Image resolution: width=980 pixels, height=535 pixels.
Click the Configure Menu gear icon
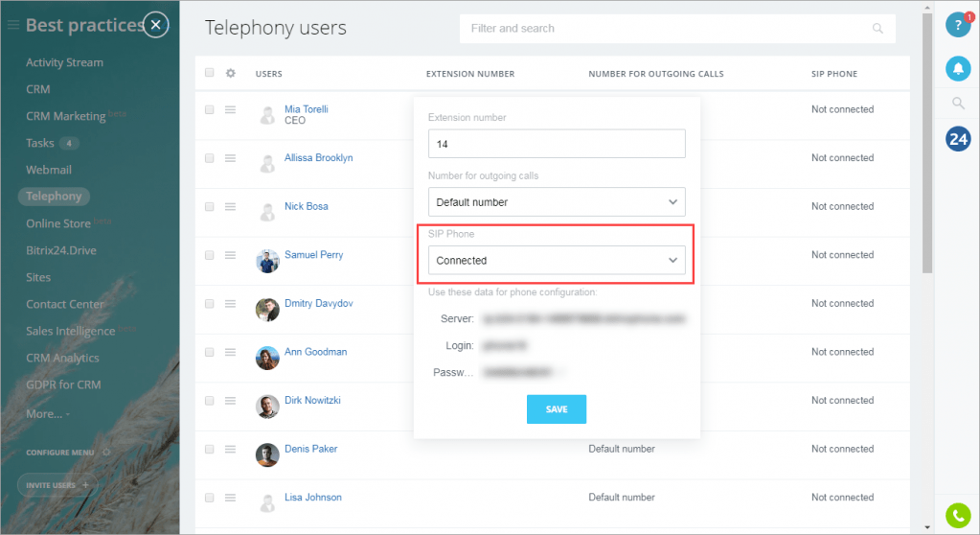click(x=106, y=452)
